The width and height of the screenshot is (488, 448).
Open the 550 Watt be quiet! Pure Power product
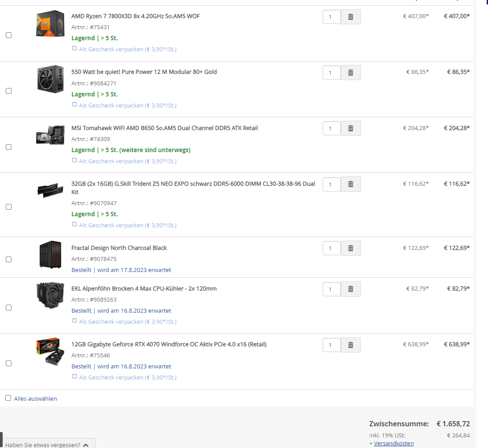144,72
